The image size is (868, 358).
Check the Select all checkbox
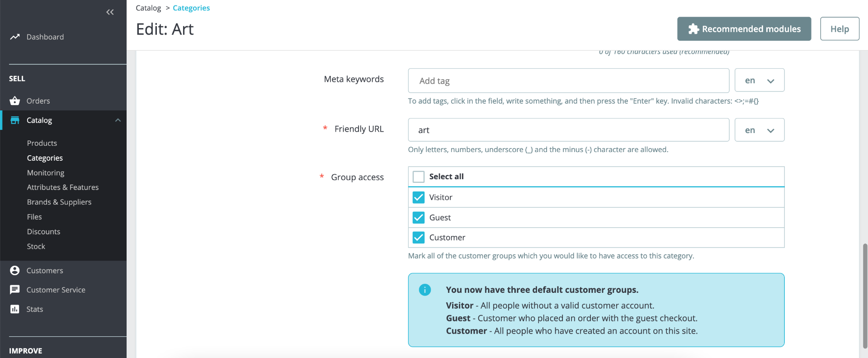[419, 177]
